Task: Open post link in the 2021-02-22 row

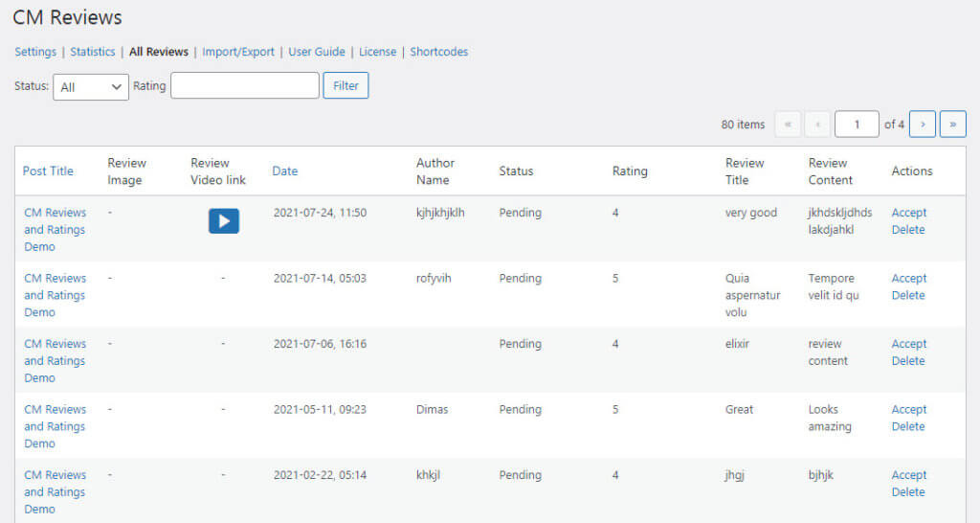Action: click(x=55, y=492)
